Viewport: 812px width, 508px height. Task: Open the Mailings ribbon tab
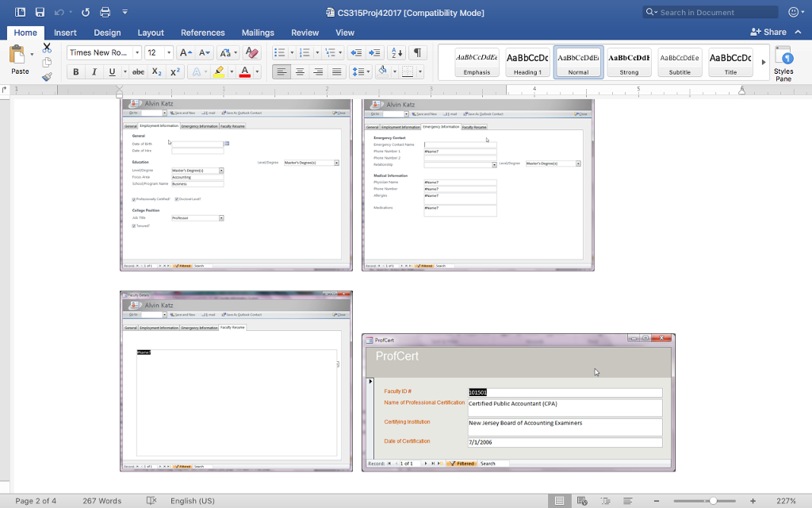point(258,33)
